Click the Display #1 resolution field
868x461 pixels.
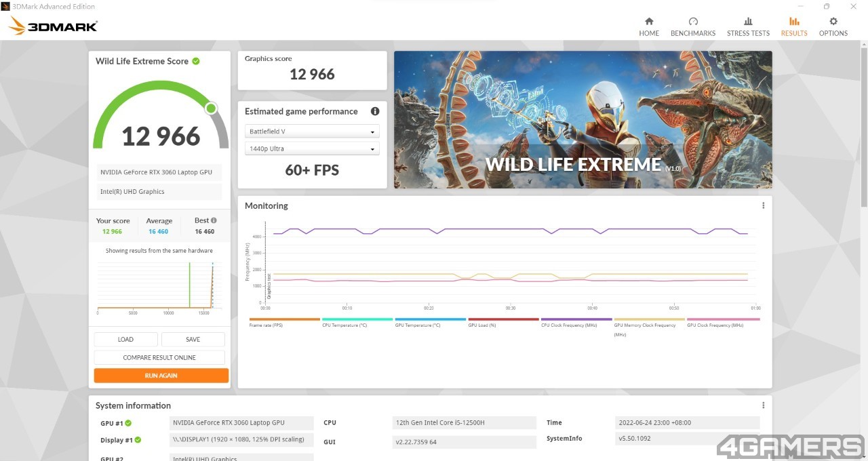click(241, 439)
